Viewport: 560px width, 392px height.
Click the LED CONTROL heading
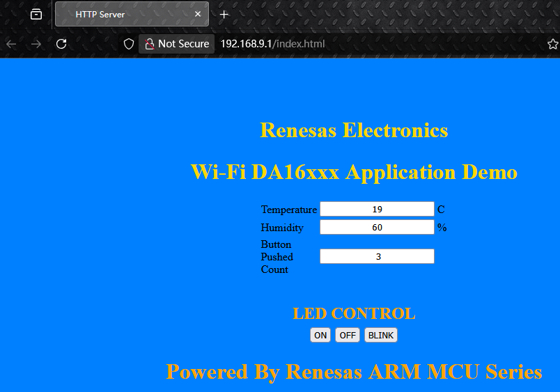[x=354, y=313]
